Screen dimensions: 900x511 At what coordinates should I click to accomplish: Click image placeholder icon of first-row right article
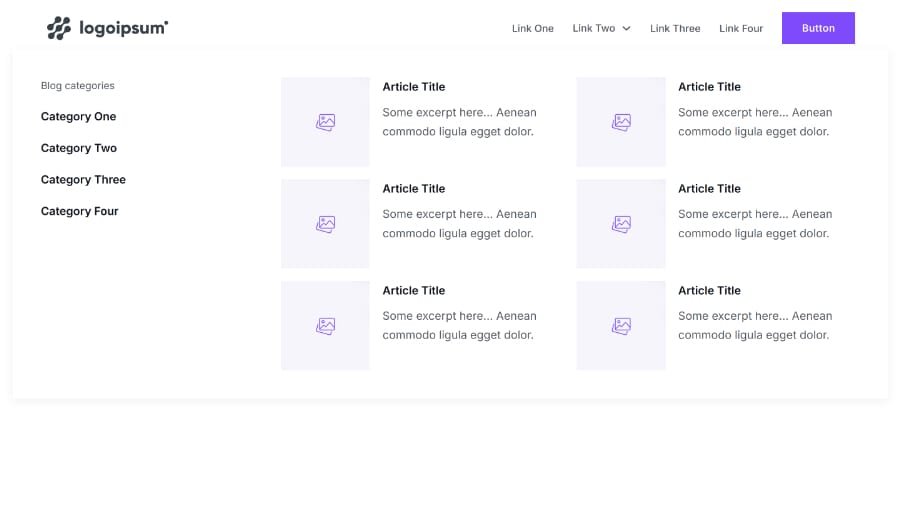point(621,122)
